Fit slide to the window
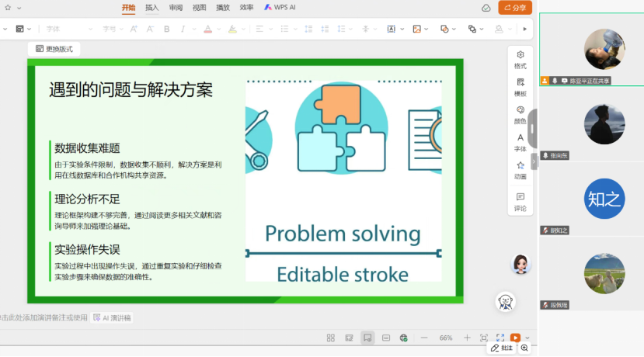 484,338
